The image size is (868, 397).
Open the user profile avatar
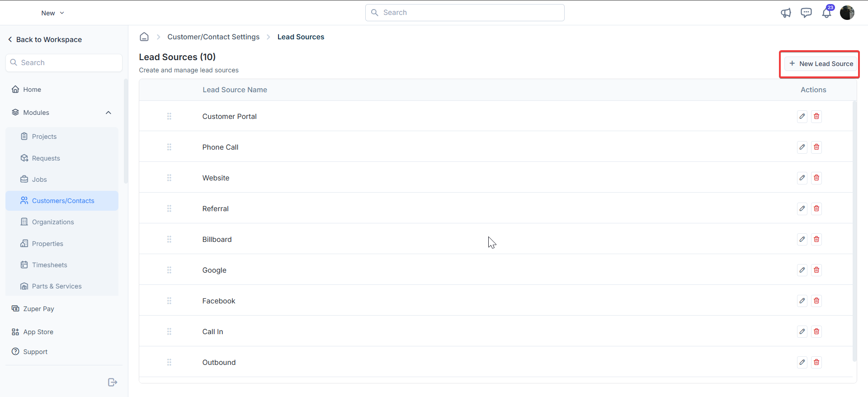click(x=847, y=13)
